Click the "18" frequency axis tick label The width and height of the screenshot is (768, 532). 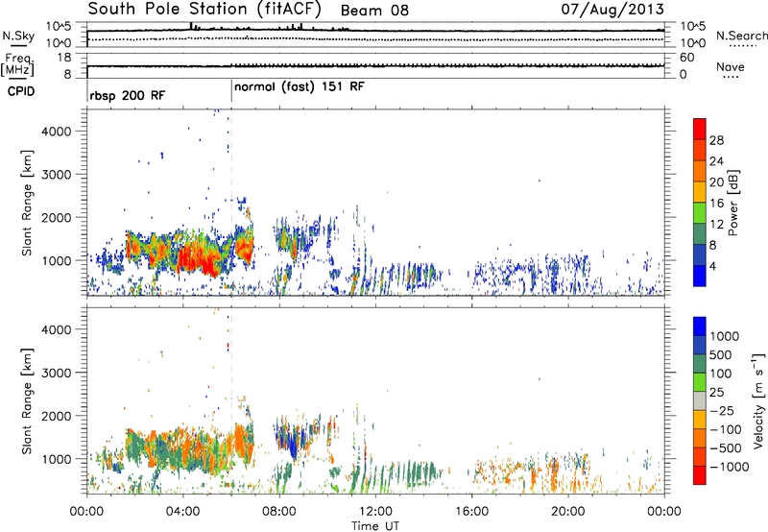[x=64, y=58]
